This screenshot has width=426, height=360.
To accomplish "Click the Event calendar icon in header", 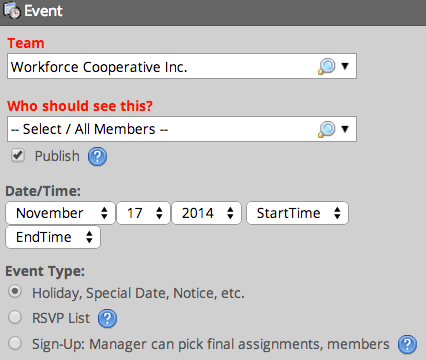I will click(x=12, y=10).
